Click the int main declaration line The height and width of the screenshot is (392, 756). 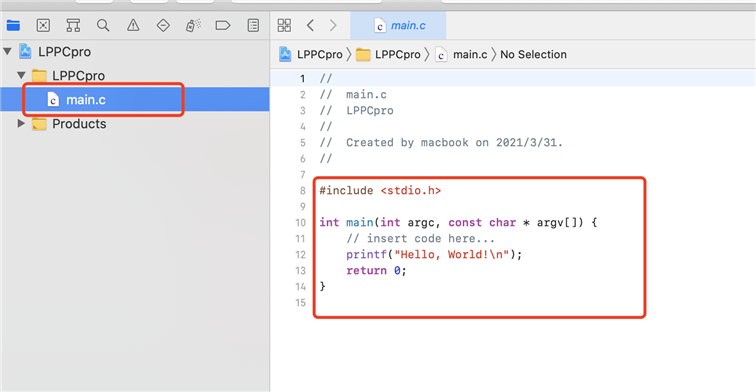[x=458, y=222]
